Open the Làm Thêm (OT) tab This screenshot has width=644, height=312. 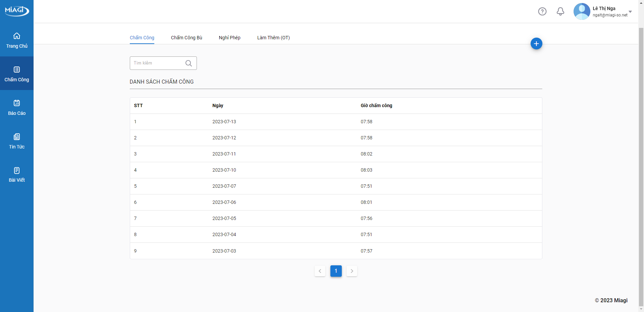[273, 38]
